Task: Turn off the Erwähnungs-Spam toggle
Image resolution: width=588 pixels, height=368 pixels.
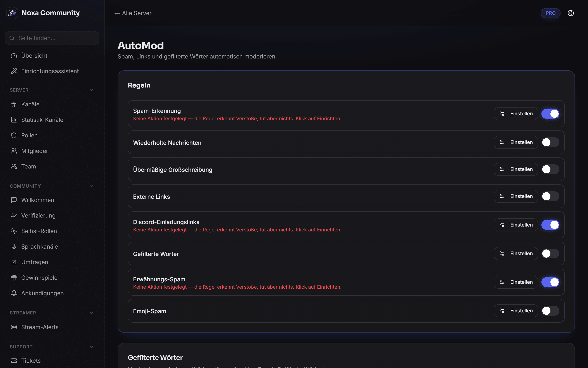Action: [x=550, y=282]
